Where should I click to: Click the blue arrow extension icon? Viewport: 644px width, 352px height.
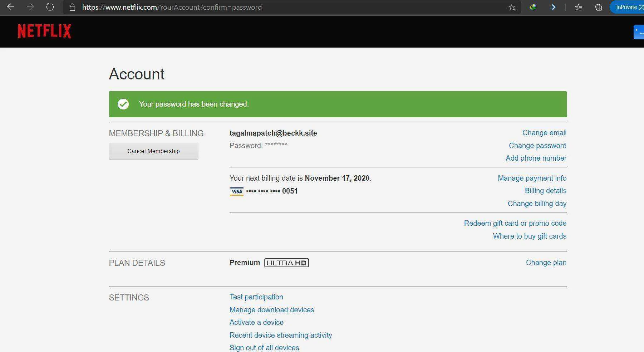click(x=553, y=7)
